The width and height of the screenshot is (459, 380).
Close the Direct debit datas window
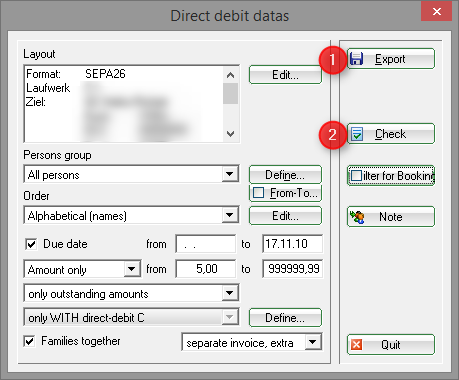coord(436,12)
